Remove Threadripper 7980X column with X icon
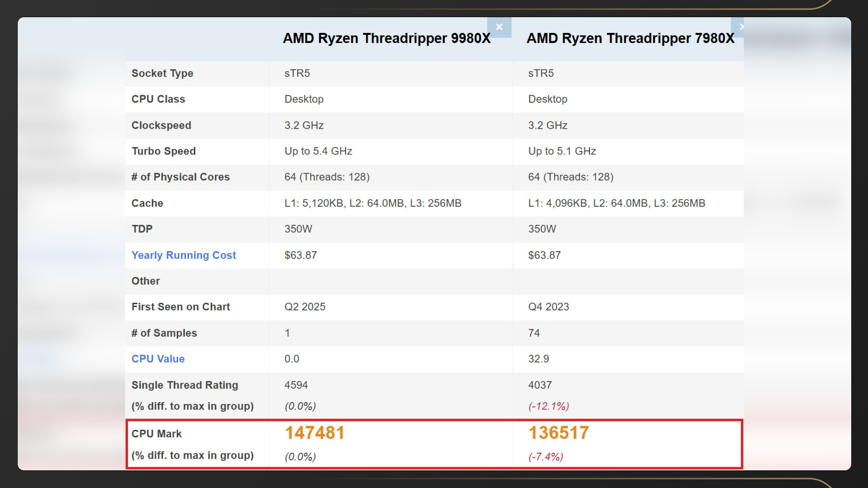868x488 pixels. pos(739,27)
